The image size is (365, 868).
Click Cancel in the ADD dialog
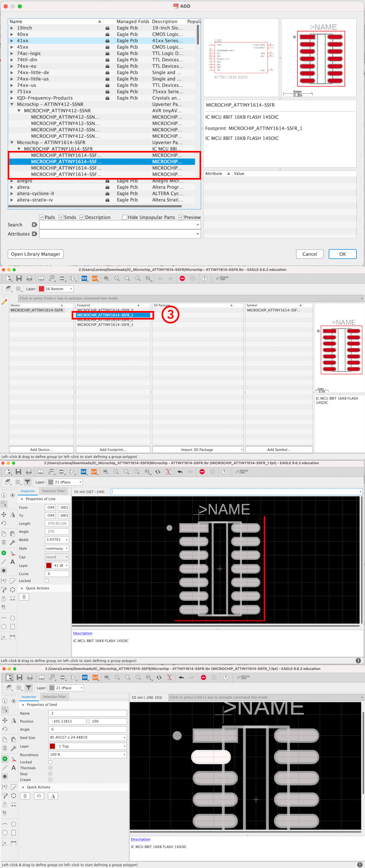[x=310, y=254]
